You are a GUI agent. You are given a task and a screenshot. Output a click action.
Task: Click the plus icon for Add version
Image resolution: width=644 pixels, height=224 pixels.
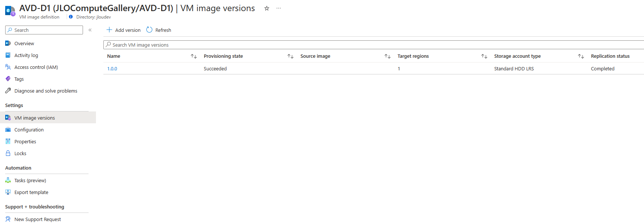(x=109, y=30)
